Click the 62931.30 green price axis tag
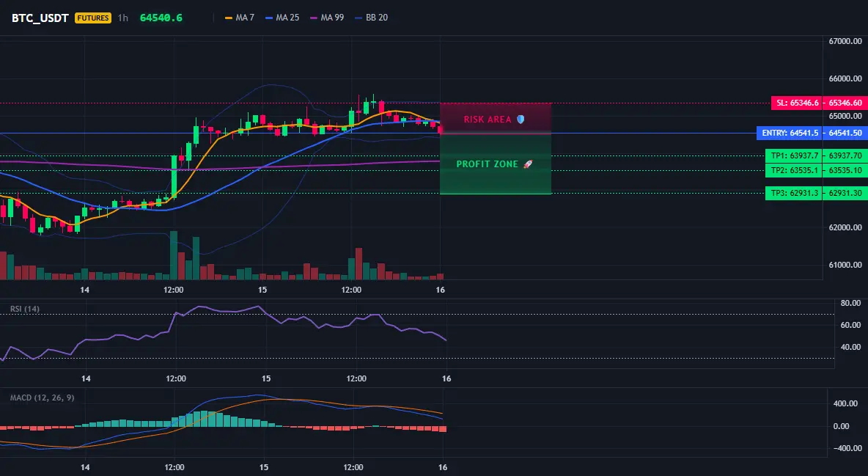 point(845,194)
